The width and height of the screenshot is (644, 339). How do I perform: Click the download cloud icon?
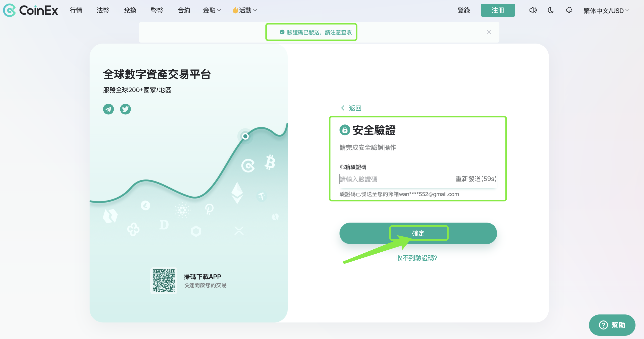pyautogui.click(x=569, y=10)
